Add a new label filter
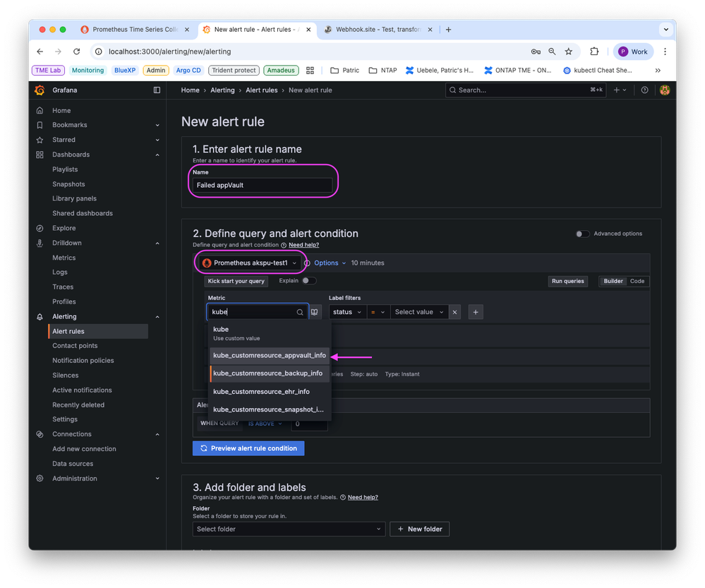 476,312
